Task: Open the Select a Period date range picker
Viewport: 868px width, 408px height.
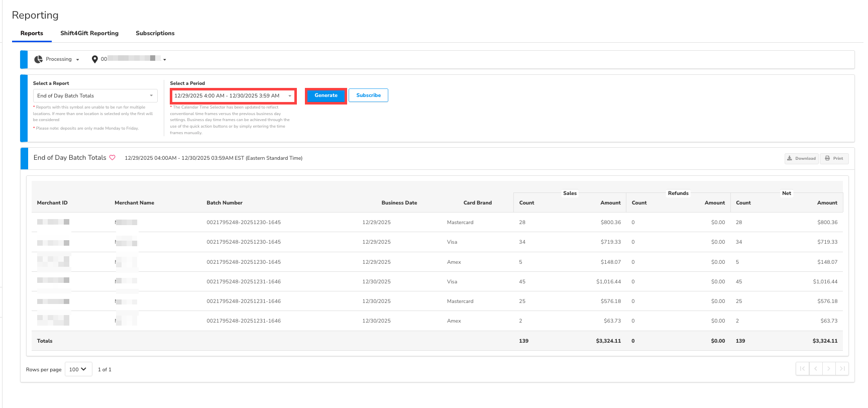Action: pyautogui.click(x=233, y=95)
